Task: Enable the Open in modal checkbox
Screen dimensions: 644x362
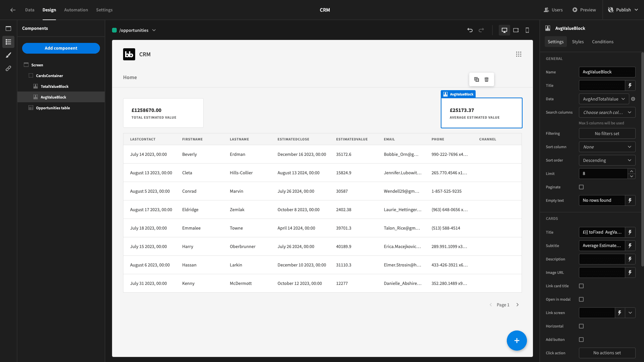Action: [581, 299]
